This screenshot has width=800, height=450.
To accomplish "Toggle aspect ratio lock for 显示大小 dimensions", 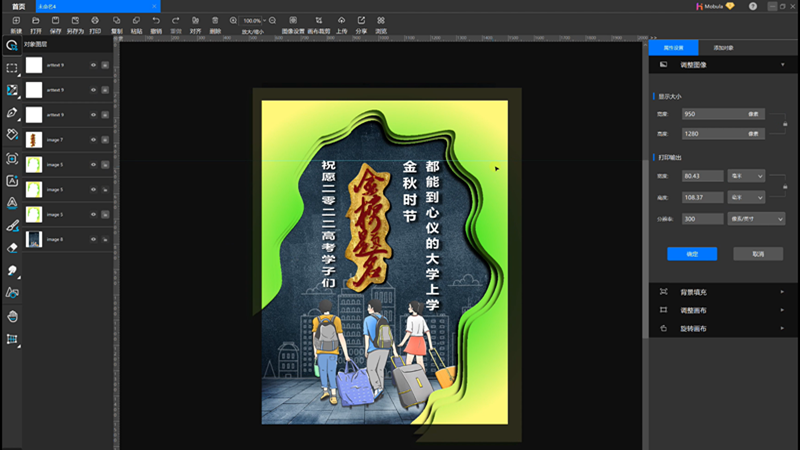I will (x=785, y=124).
